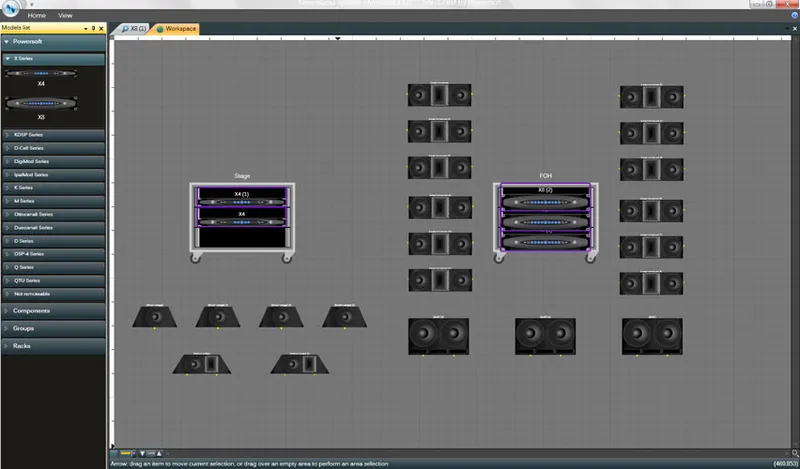The width and height of the screenshot is (800, 469).
Task: Open the Models list panel options arrow
Action: 86,29
